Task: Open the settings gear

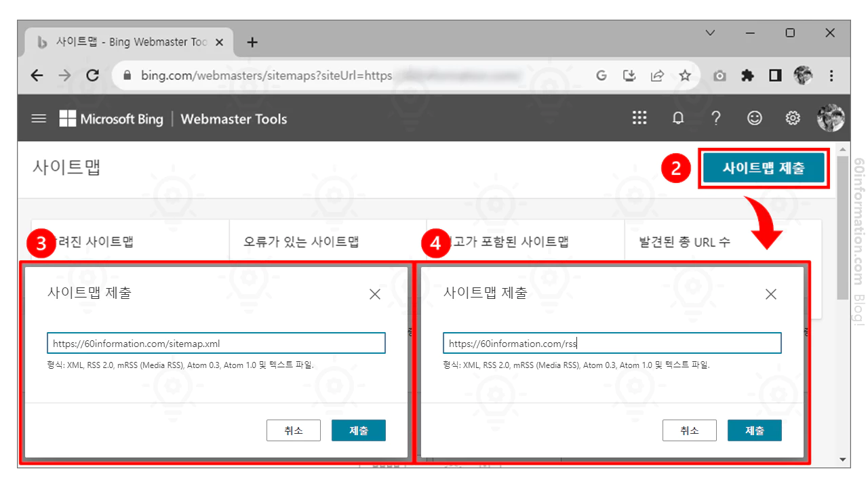Action: [x=792, y=118]
